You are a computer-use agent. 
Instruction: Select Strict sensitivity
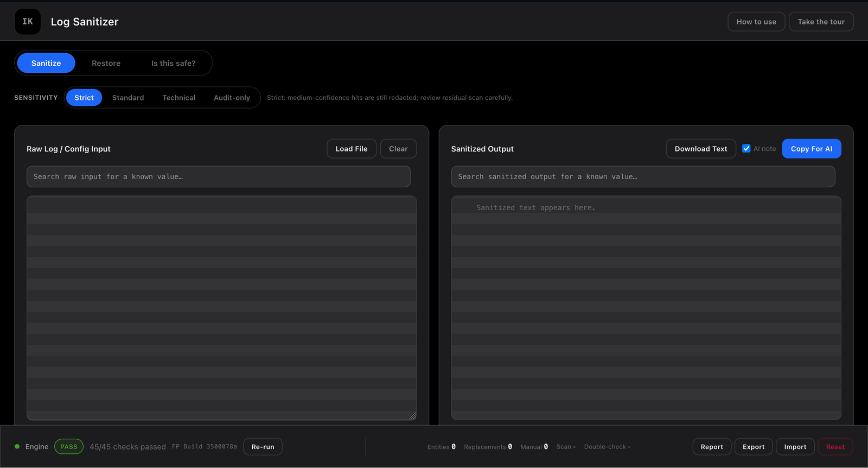pyautogui.click(x=84, y=98)
